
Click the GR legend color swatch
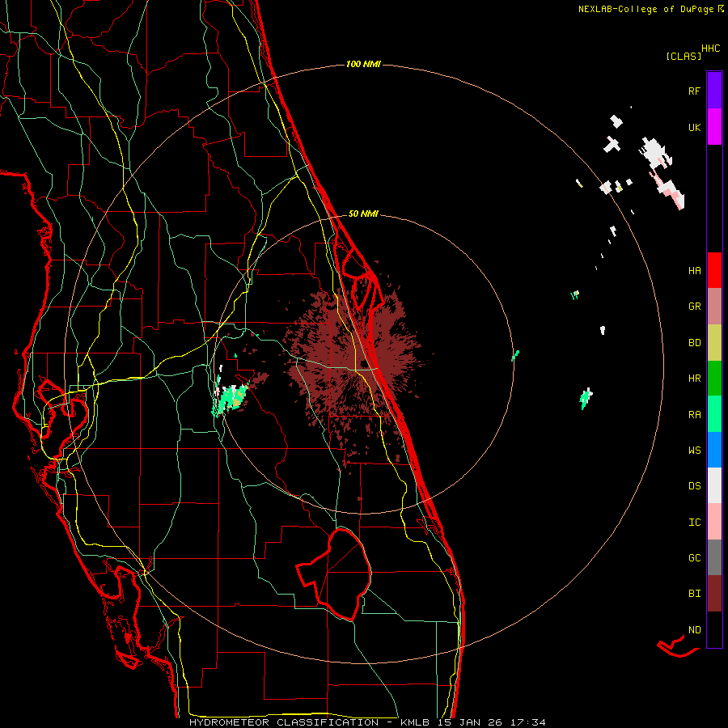[714, 307]
